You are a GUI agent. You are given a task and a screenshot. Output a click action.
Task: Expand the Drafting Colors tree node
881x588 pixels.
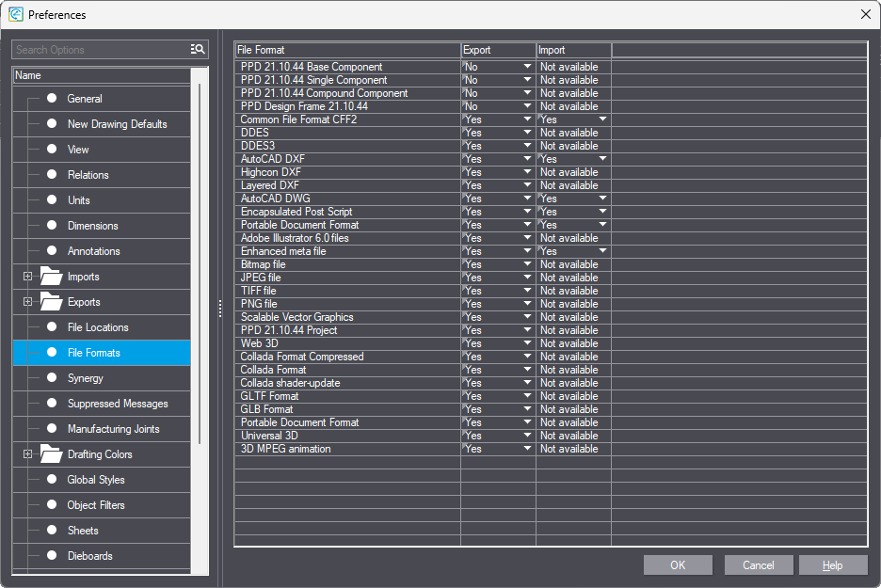tap(27, 454)
